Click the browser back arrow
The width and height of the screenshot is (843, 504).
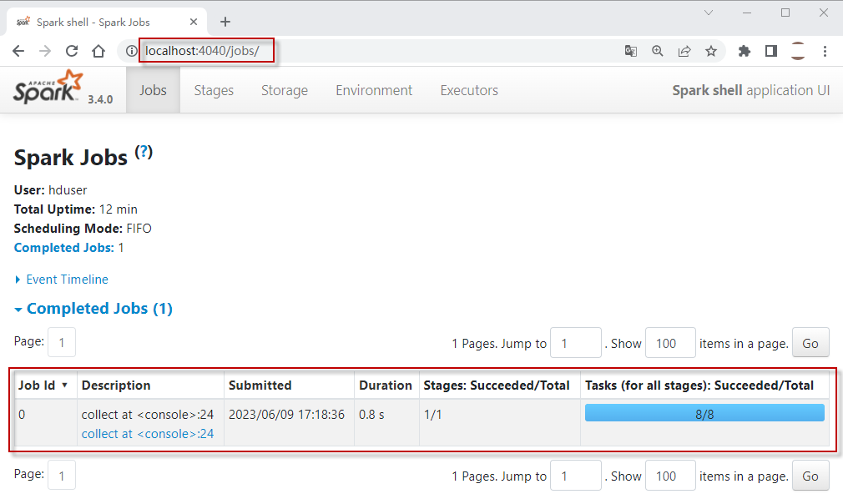tap(18, 51)
